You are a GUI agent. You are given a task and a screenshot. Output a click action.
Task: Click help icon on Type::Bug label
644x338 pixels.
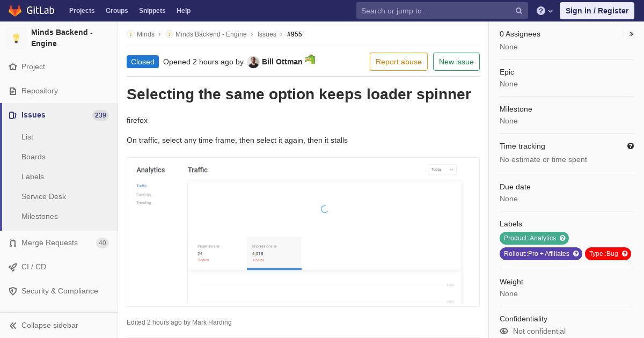click(625, 254)
